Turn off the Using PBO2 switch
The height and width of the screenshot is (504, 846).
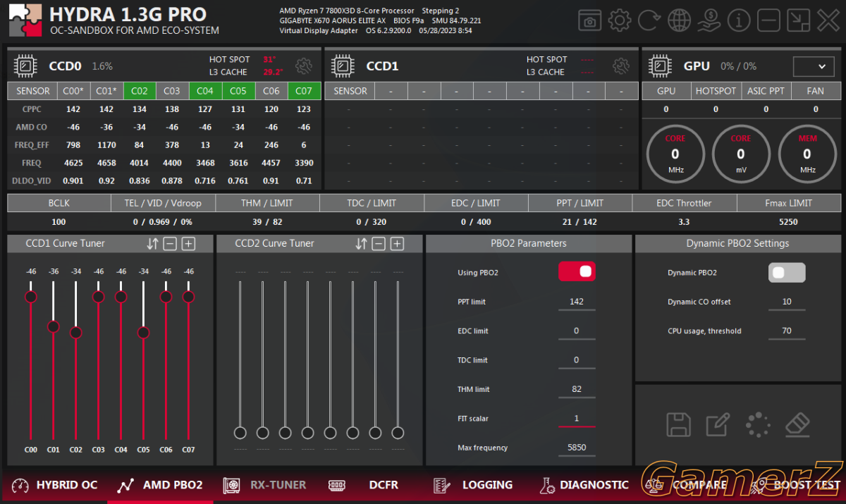[x=577, y=272]
